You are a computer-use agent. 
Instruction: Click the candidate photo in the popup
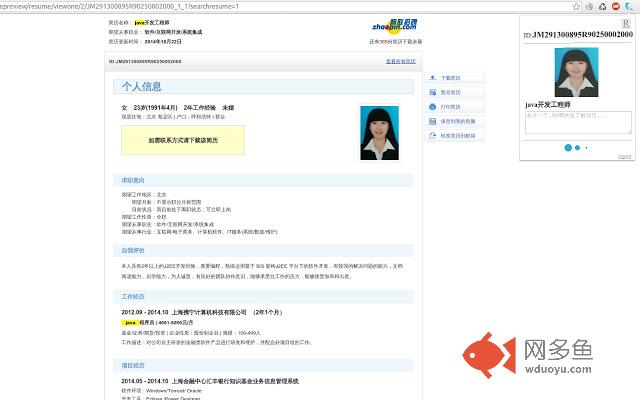click(x=576, y=72)
